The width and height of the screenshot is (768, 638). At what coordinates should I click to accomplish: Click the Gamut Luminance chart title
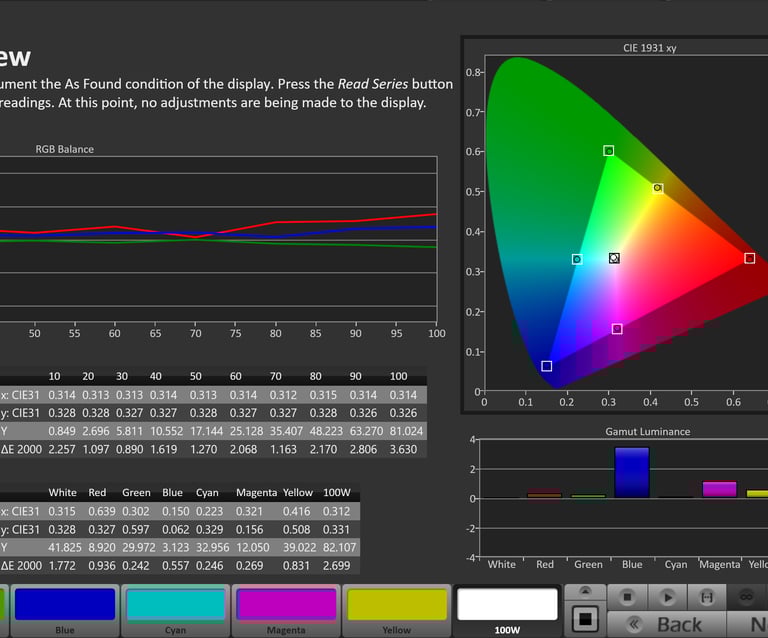648,431
